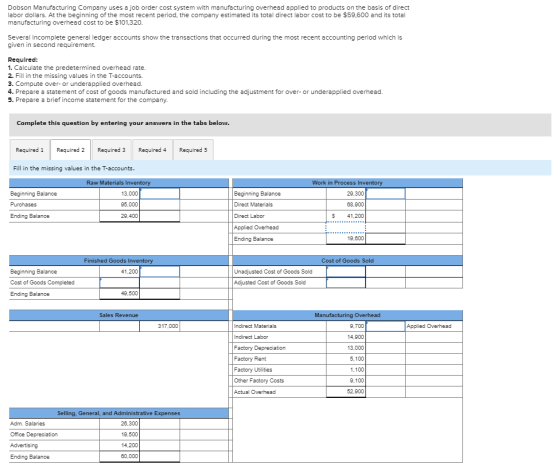The image size is (560, 465).
Task: Select the Manufacturing Overhead Applied Overhead credit input
Action: pyautogui.click(x=385, y=326)
